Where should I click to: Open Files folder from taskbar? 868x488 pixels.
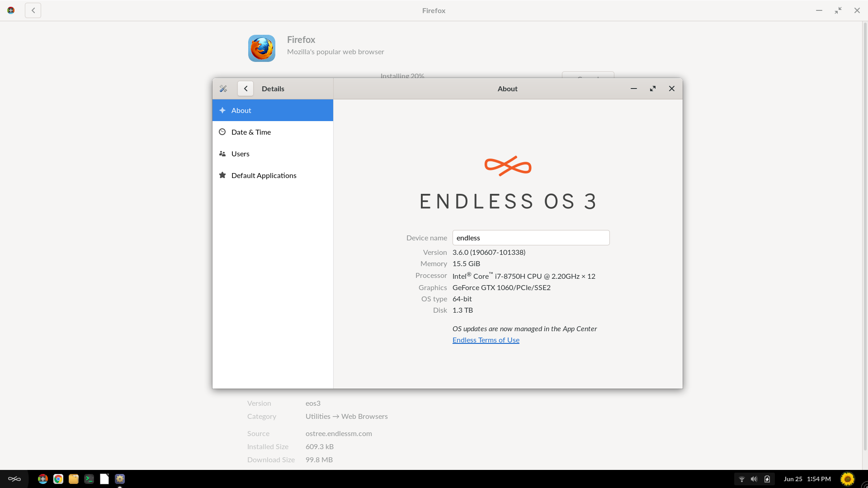pyautogui.click(x=74, y=479)
